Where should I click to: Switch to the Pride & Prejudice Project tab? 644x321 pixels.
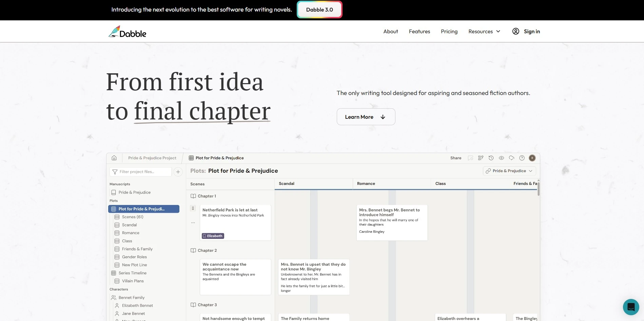click(152, 158)
